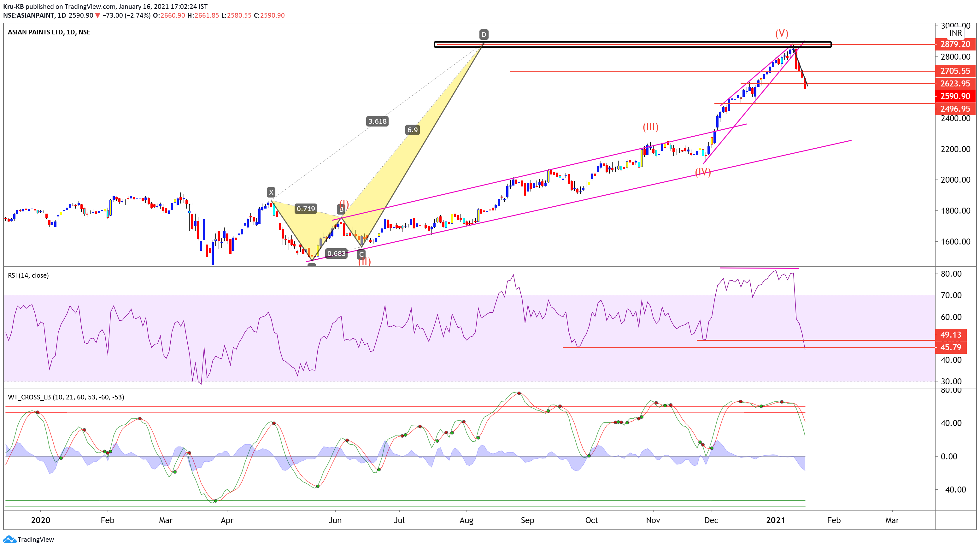Select the harmonic pattern point B marker
This screenshot has height=549, width=980.
point(341,209)
